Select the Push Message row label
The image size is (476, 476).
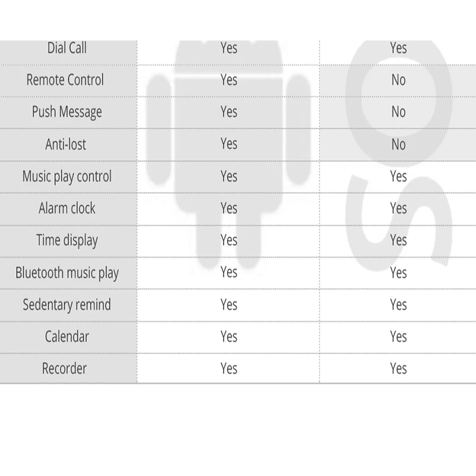(67, 112)
